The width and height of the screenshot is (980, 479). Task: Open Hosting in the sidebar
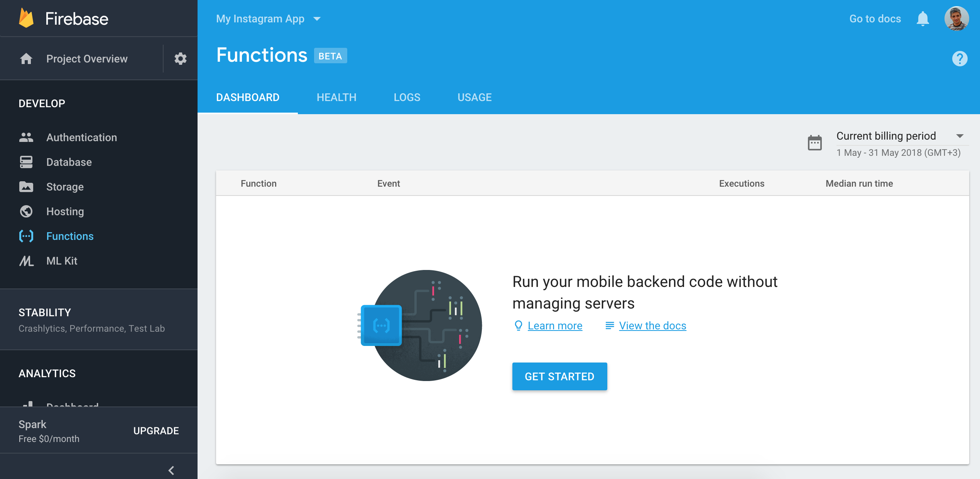65,211
